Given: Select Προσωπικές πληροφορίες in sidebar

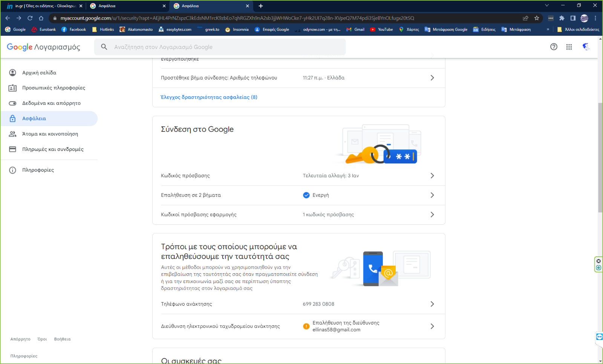Looking at the screenshot, I should click(49, 88).
